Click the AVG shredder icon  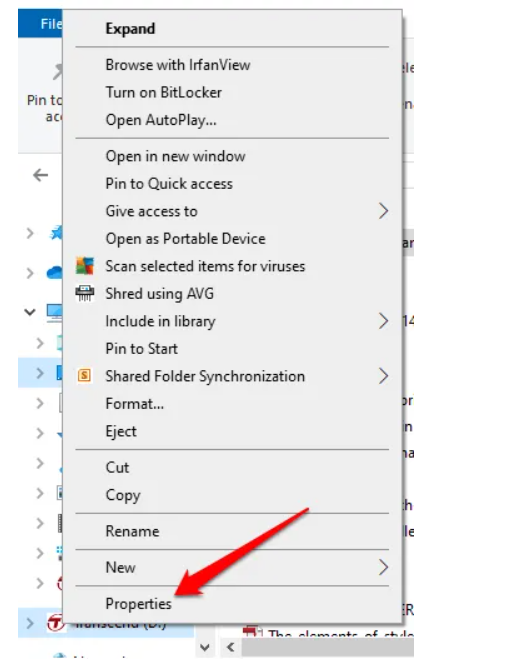pyautogui.click(x=85, y=293)
